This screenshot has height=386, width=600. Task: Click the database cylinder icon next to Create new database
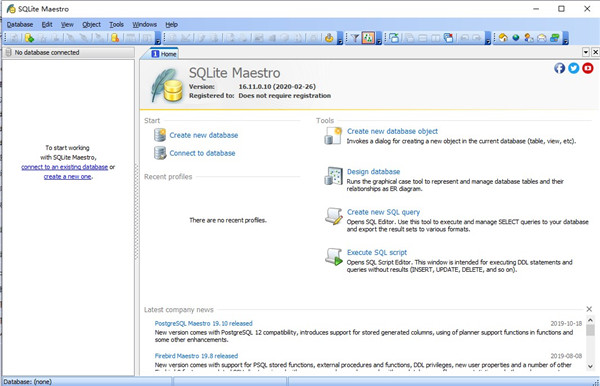(x=160, y=135)
